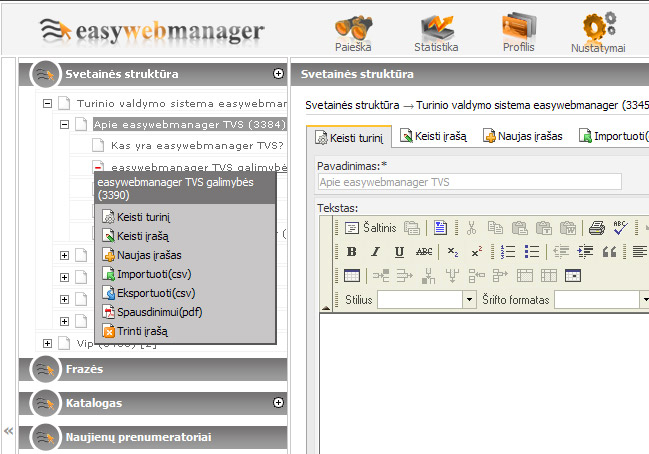
Task: Toggle Bold formatting
Action: 351,252
